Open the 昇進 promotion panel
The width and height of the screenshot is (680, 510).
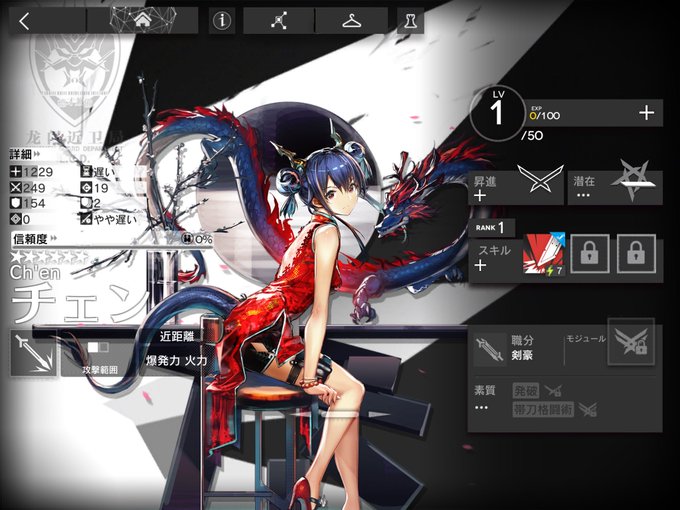pyautogui.click(x=516, y=187)
